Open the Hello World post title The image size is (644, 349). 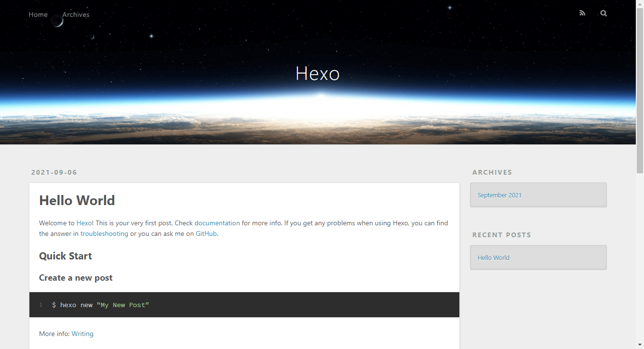point(77,200)
